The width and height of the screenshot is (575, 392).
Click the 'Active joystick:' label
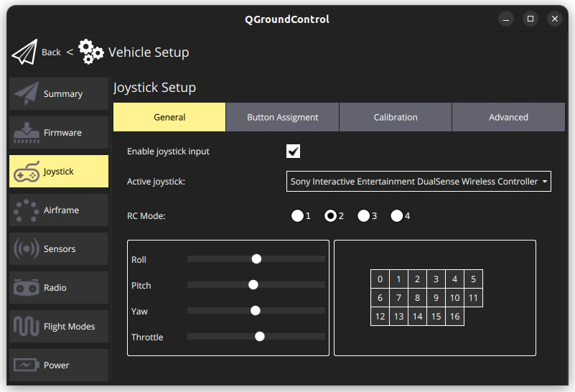156,182
